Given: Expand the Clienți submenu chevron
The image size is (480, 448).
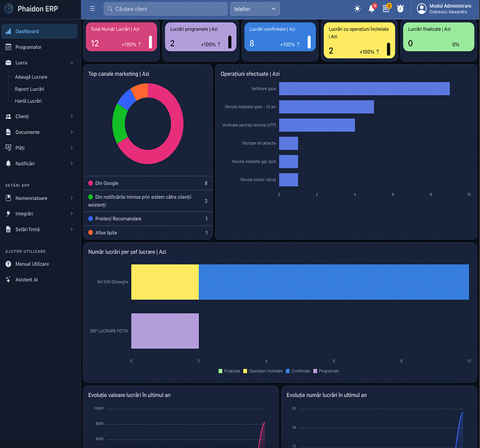Looking at the screenshot, I should [72, 116].
